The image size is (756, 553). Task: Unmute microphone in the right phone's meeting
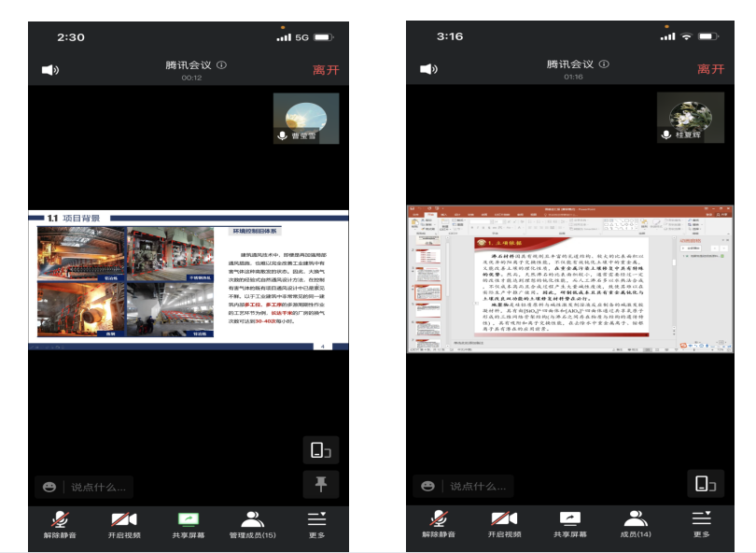pos(438,524)
